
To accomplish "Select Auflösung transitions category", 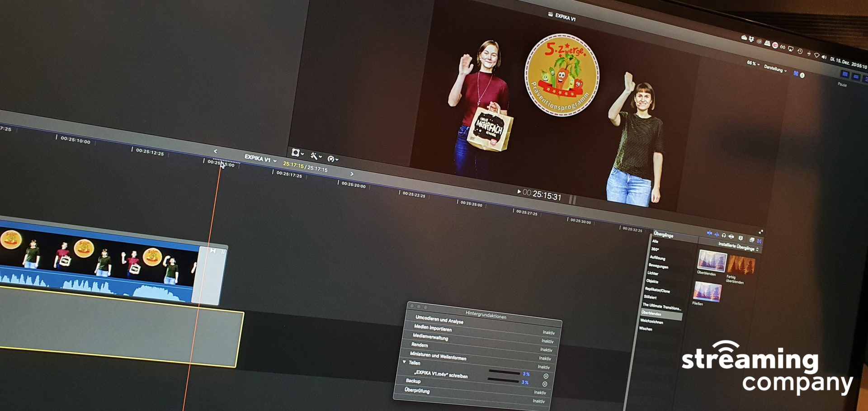I will point(657,258).
